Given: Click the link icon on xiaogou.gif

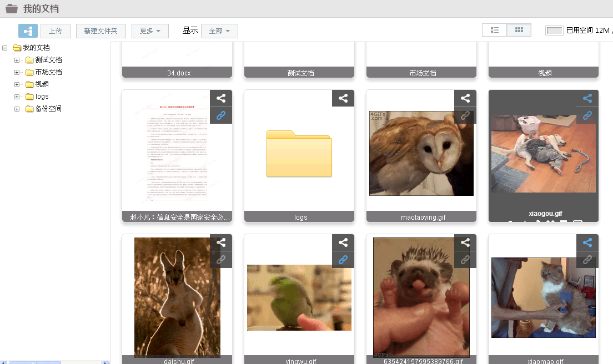Looking at the screenshot, I should pos(587,115).
